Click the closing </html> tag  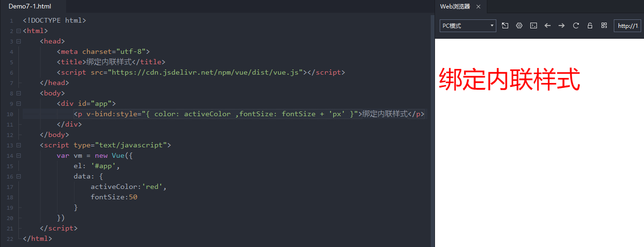[37, 238]
